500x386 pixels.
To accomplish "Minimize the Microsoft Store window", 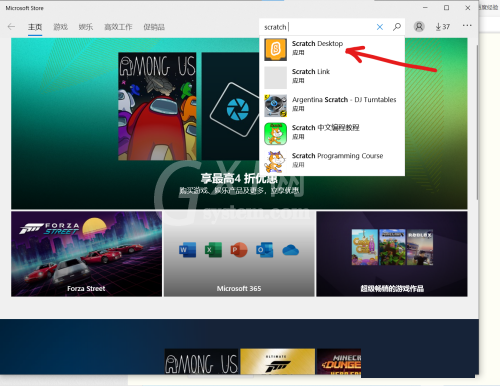I will point(425,8).
